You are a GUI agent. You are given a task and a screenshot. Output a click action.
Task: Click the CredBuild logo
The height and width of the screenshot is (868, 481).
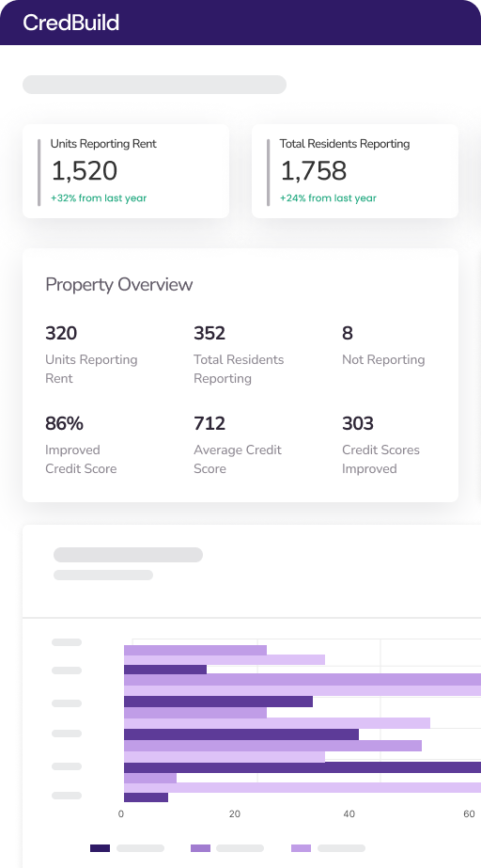pyautogui.click(x=70, y=23)
